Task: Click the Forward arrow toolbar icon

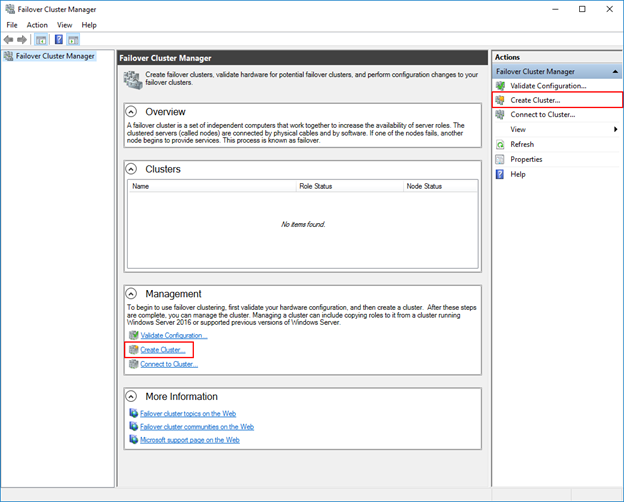Action: coord(22,39)
